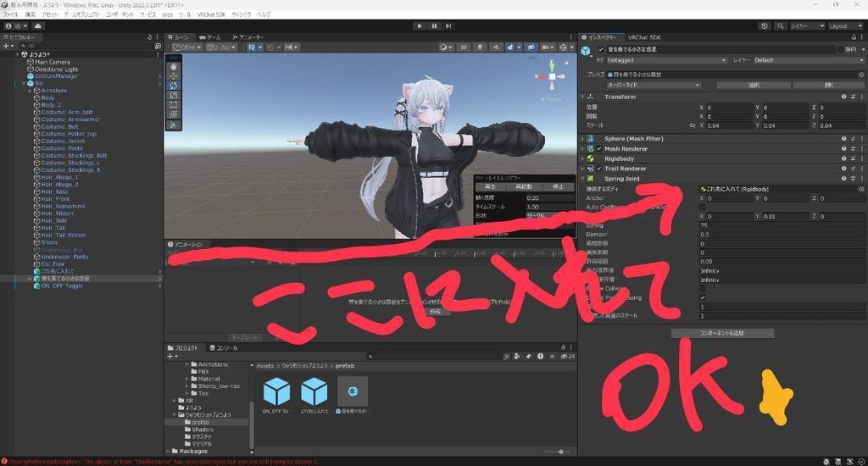Open the undo history icon
This screenshot has width=868, height=466.
point(765,26)
